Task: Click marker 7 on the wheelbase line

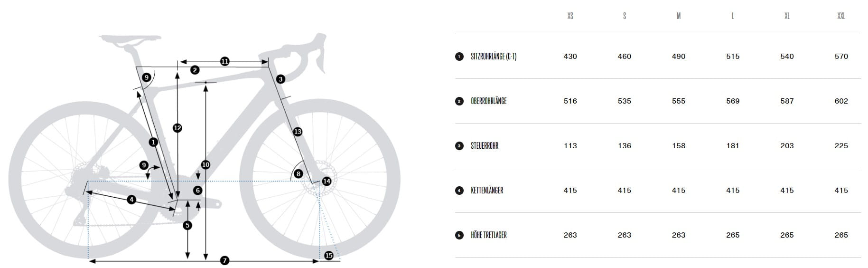Action: [225, 260]
